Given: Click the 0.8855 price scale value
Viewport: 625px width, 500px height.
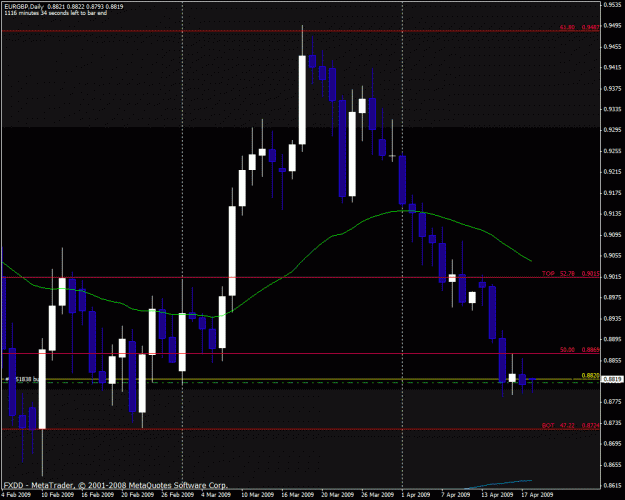Looking at the screenshot, I should pyautogui.click(x=613, y=360).
